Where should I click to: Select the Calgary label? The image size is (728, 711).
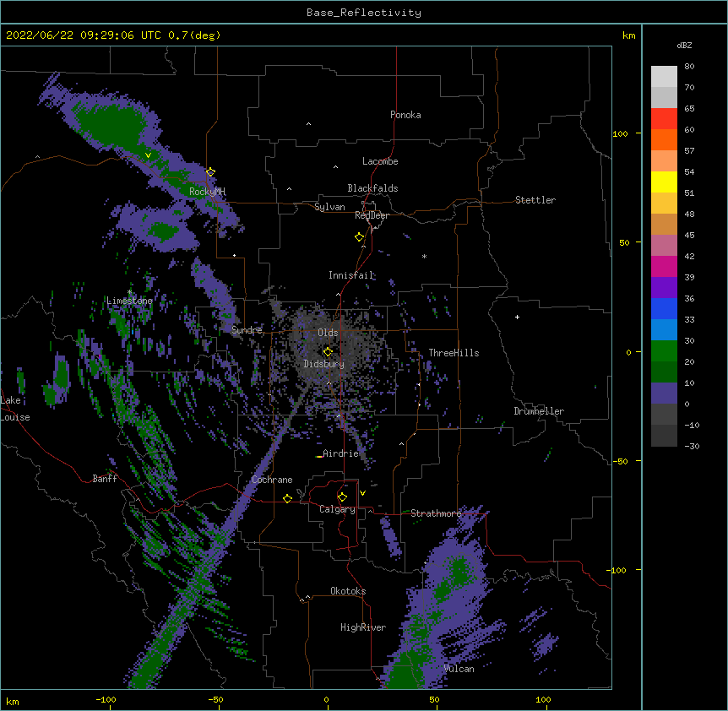(x=338, y=509)
